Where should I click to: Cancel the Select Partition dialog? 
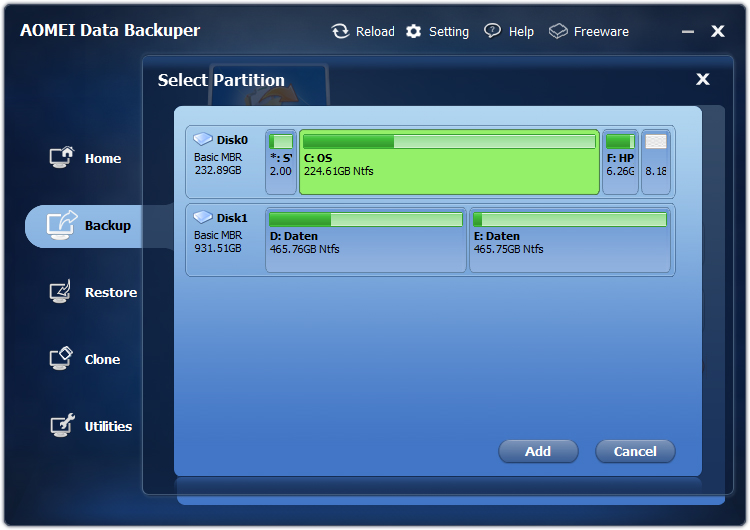[635, 452]
